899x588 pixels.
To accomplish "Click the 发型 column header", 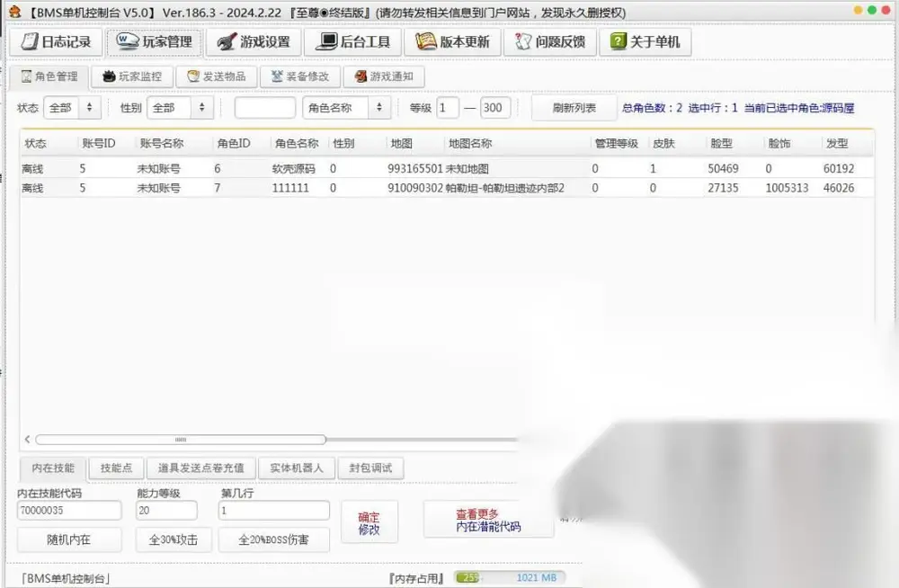I will point(837,144).
